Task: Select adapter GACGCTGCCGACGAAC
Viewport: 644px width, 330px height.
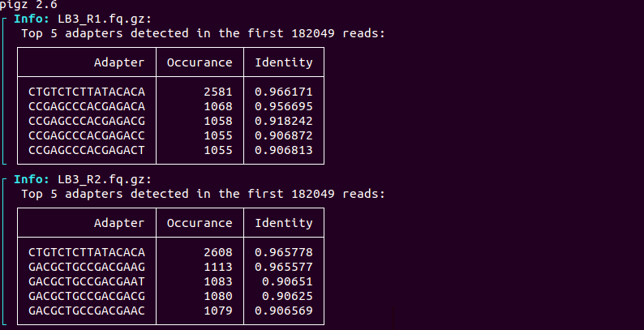Action: pyautogui.click(x=87, y=311)
